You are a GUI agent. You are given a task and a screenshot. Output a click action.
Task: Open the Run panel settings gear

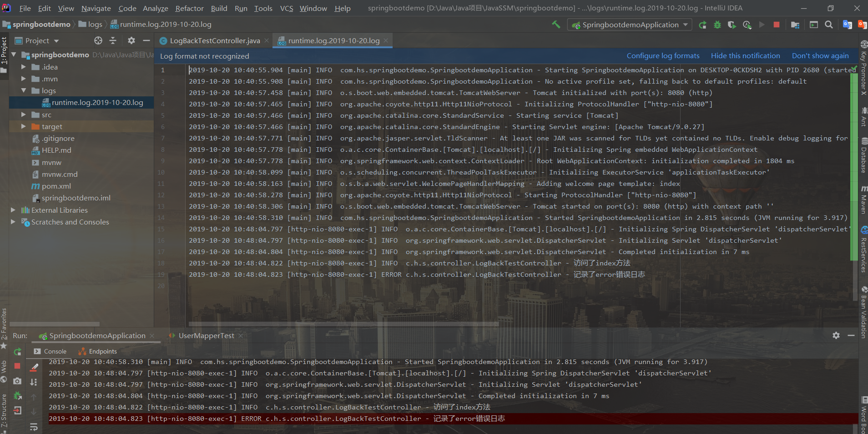click(836, 335)
